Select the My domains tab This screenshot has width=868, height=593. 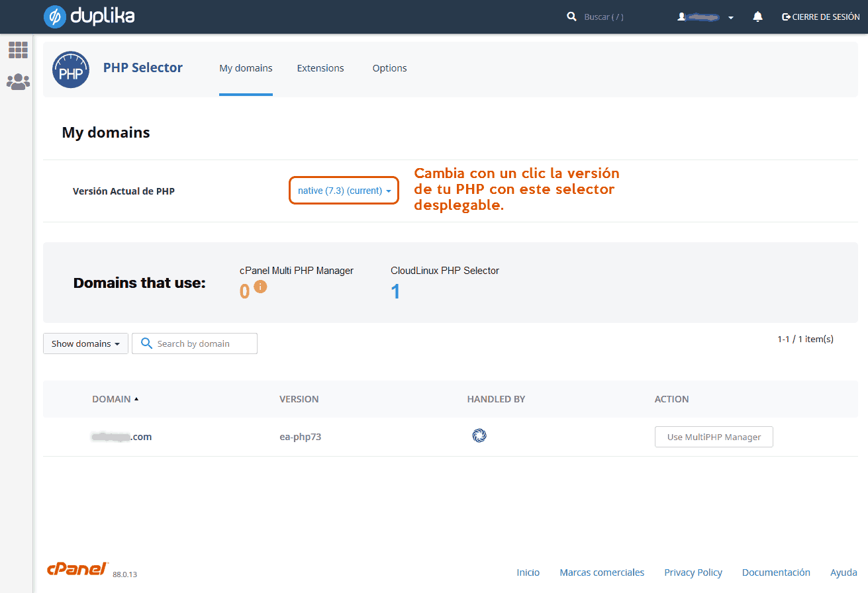246,68
